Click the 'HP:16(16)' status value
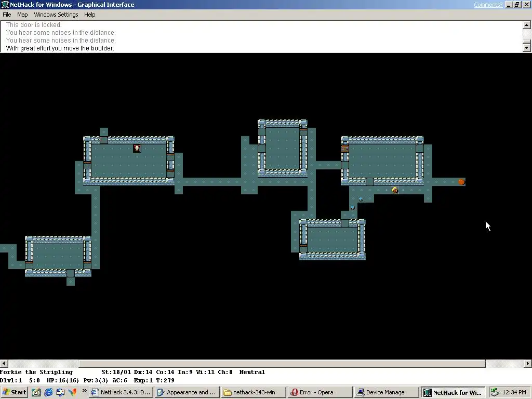 point(63,380)
